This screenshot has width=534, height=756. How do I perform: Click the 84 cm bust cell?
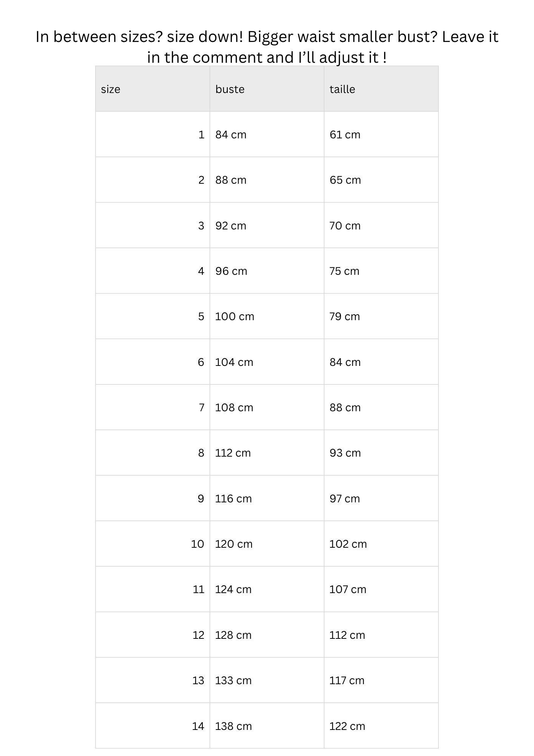coord(267,135)
